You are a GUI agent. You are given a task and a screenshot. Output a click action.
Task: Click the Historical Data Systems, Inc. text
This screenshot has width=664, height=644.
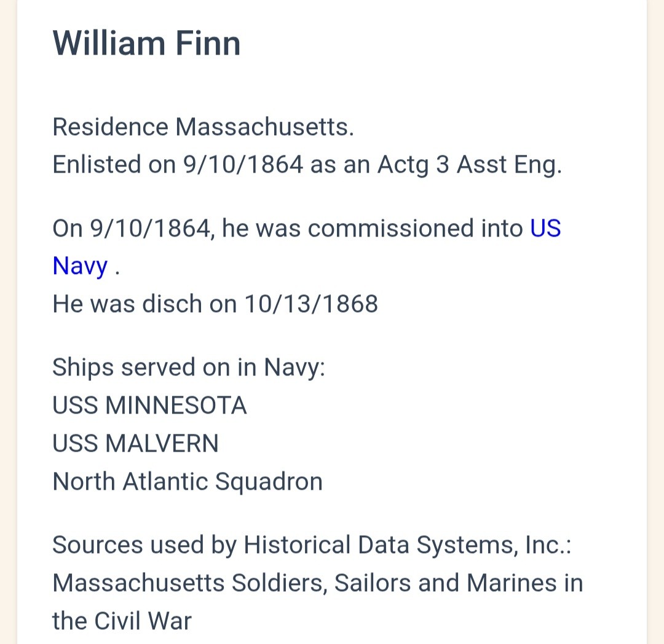[x=407, y=545]
